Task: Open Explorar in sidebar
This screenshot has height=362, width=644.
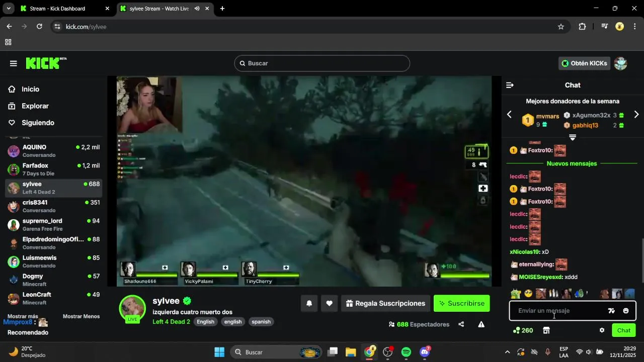Action: [x=35, y=106]
